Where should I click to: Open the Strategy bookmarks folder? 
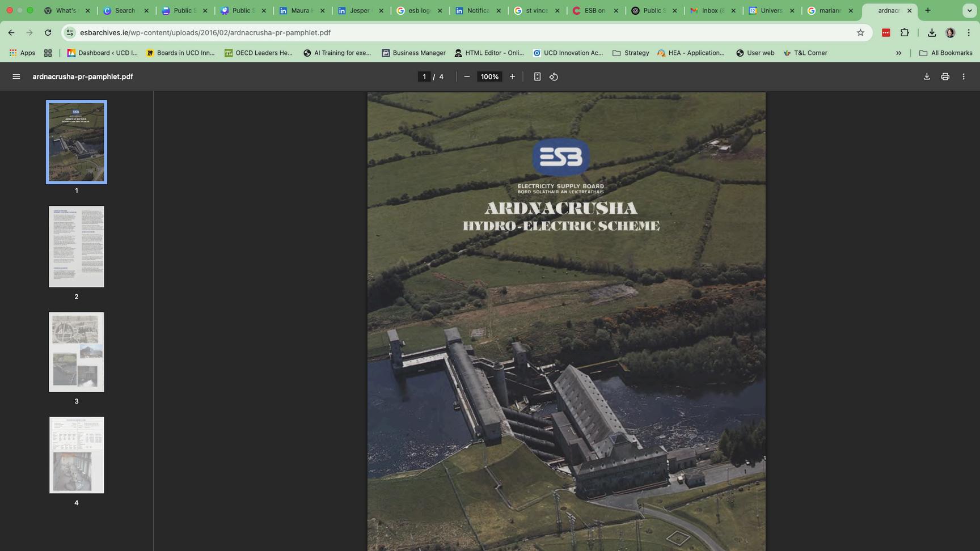631,53
